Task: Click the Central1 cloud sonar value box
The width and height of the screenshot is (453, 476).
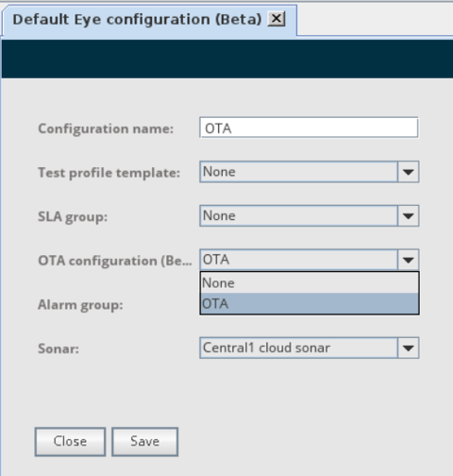Action: pos(298,348)
